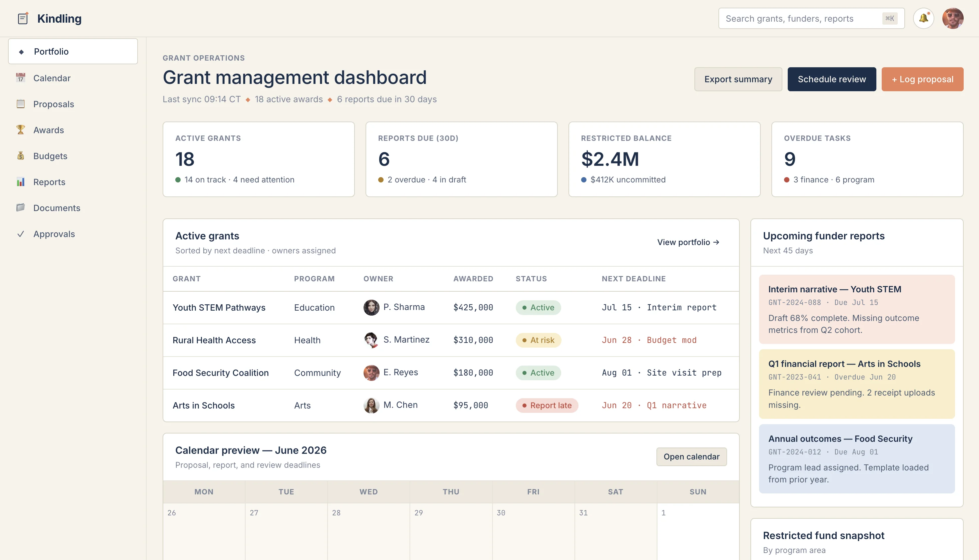The width and height of the screenshot is (979, 560).
Task: Click the Jun 28 Budget mod deadline
Action: (649, 340)
